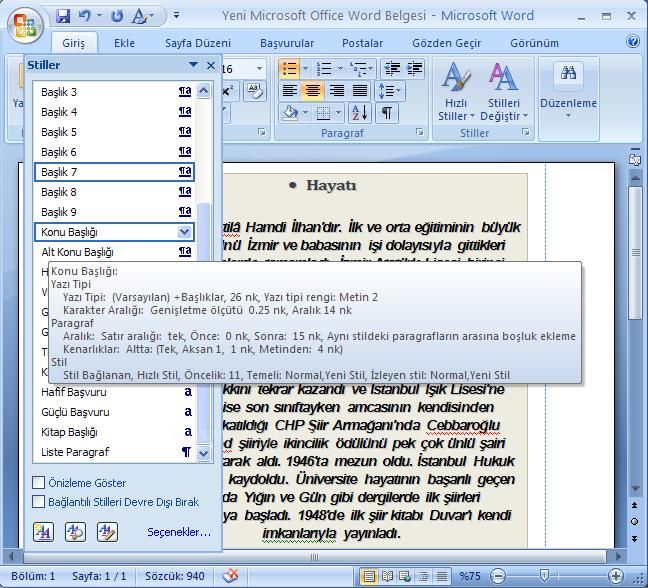Viewport: 648px width, 588px height.
Task: Open the Düzenleme group menu
Action: [568, 90]
